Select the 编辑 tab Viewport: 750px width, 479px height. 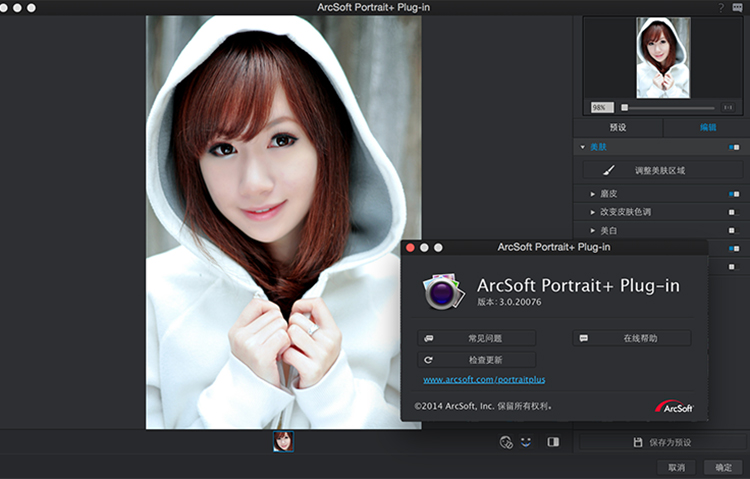tap(707, 128)
